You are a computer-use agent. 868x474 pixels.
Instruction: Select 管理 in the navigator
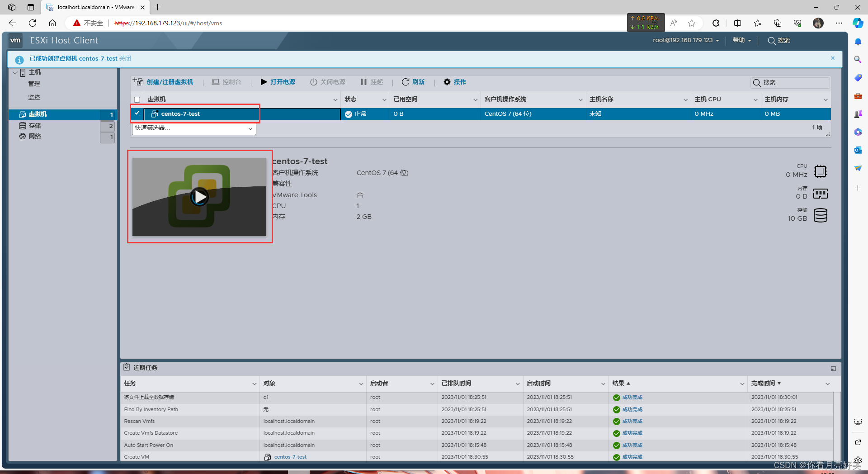pyautogui.click(x=34, y=84)
